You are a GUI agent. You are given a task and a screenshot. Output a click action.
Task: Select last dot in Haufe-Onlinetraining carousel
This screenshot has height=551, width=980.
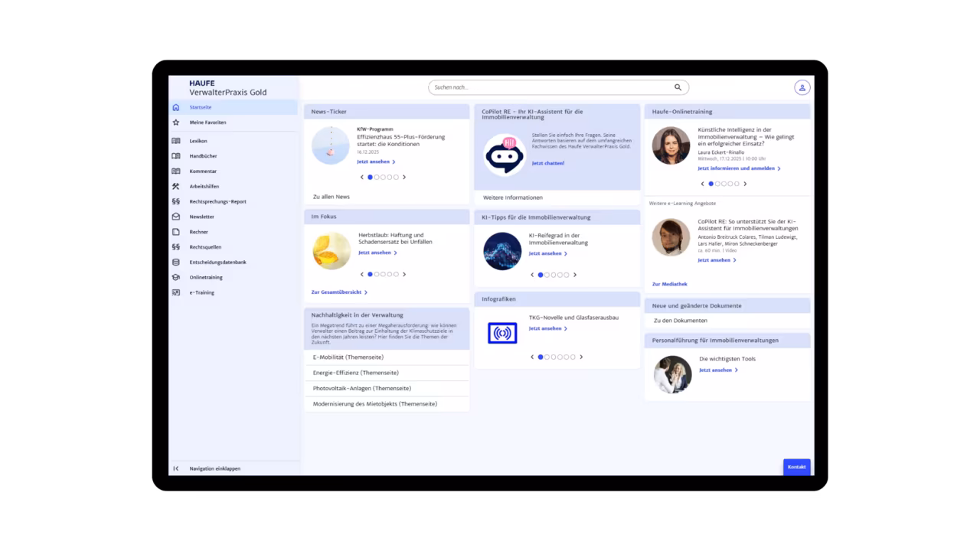[737, 184]
